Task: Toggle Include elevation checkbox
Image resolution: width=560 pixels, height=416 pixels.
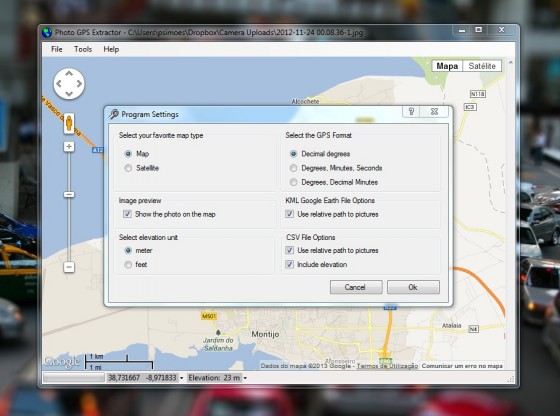Action: pos(289,264)
